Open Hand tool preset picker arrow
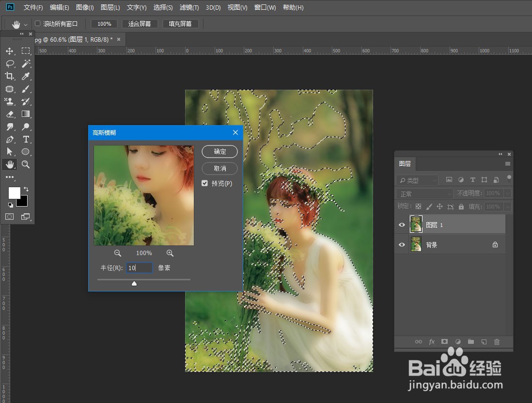Screen dimensions: 532x403 click(x=26, y=25)
